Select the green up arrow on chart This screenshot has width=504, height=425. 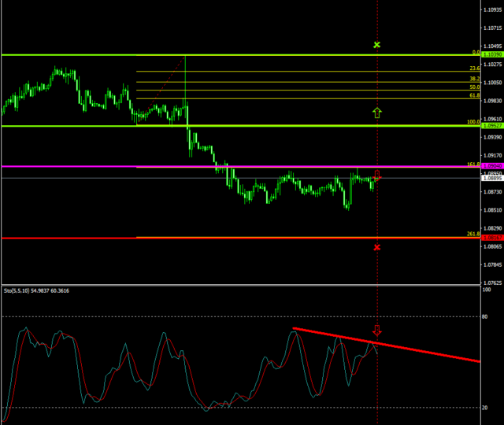(377, 113)
